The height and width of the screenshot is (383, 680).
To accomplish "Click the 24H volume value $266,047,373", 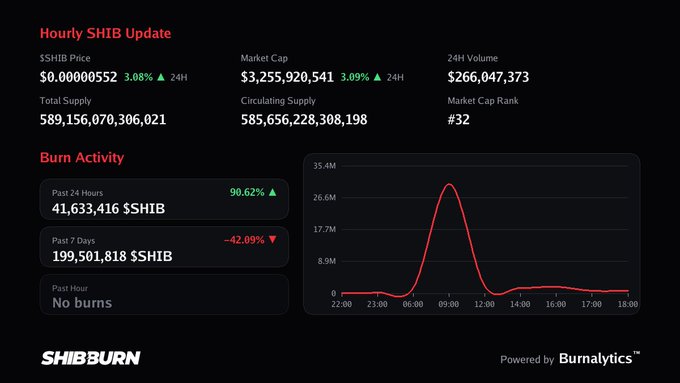I will (488, 77).
